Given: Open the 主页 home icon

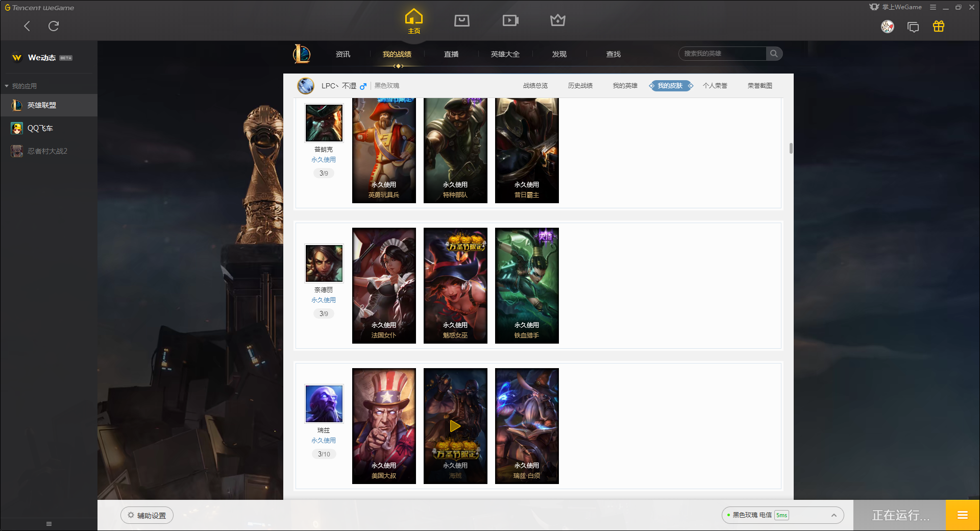Looking at the screenshot, I should coord(414,21).
